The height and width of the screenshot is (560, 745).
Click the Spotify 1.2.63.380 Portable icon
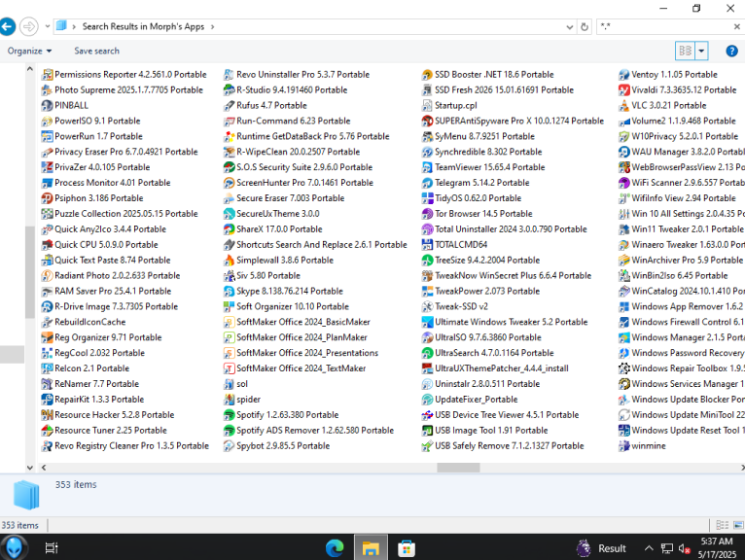tap(229, 415)
